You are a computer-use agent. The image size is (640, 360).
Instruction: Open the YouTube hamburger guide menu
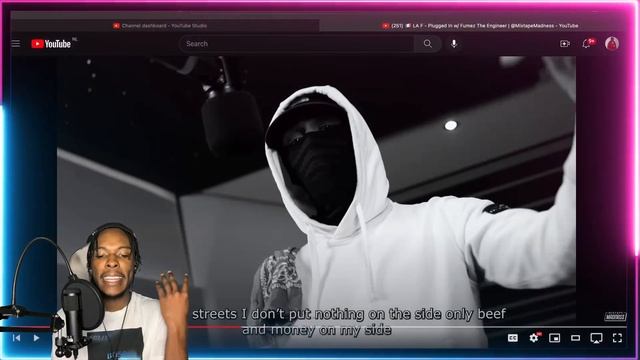tap(16, 44)
